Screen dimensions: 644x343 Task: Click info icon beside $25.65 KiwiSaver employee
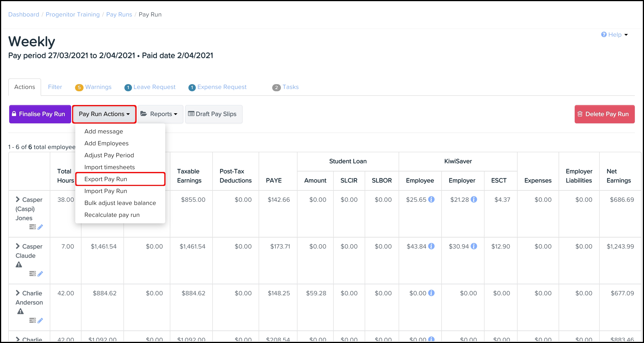pyautogui.click(x=431, y=199)
